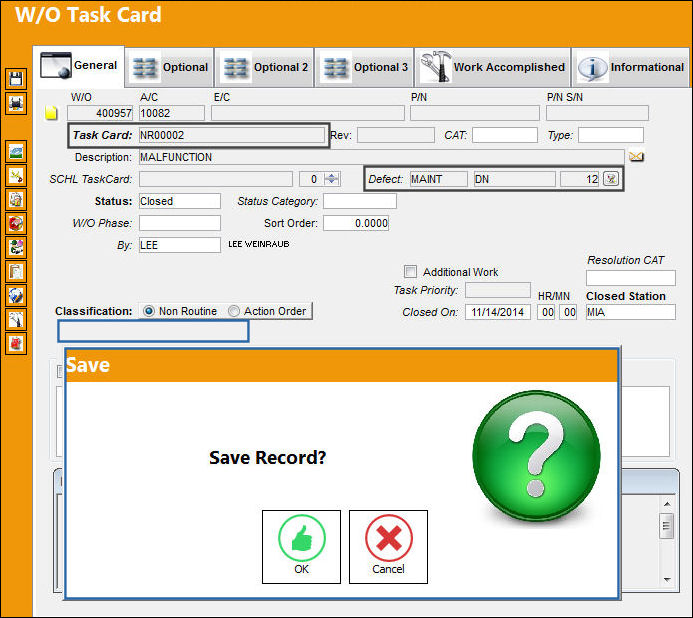
Task: Select the Action Order radio button
Action: pos(234,311)
